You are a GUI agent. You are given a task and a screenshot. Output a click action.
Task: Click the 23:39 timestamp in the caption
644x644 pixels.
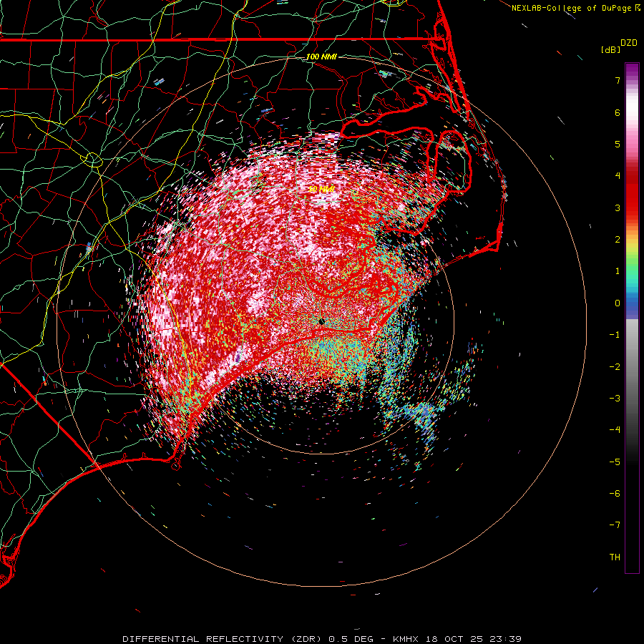click(x=506, y=639)
